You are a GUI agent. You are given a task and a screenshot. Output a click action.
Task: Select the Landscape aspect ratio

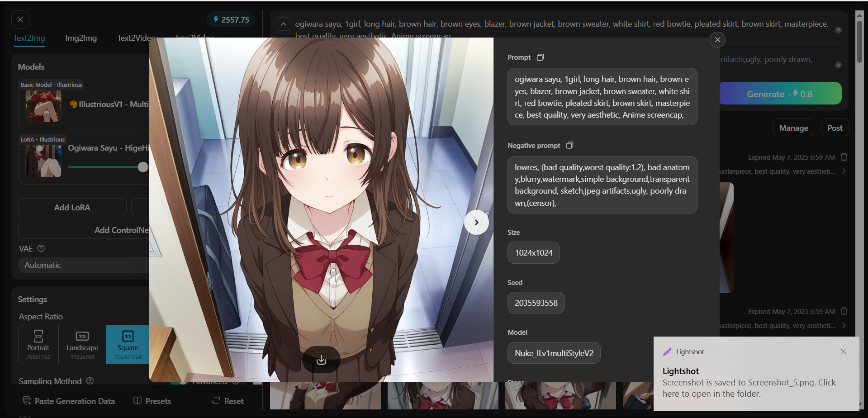82,344
